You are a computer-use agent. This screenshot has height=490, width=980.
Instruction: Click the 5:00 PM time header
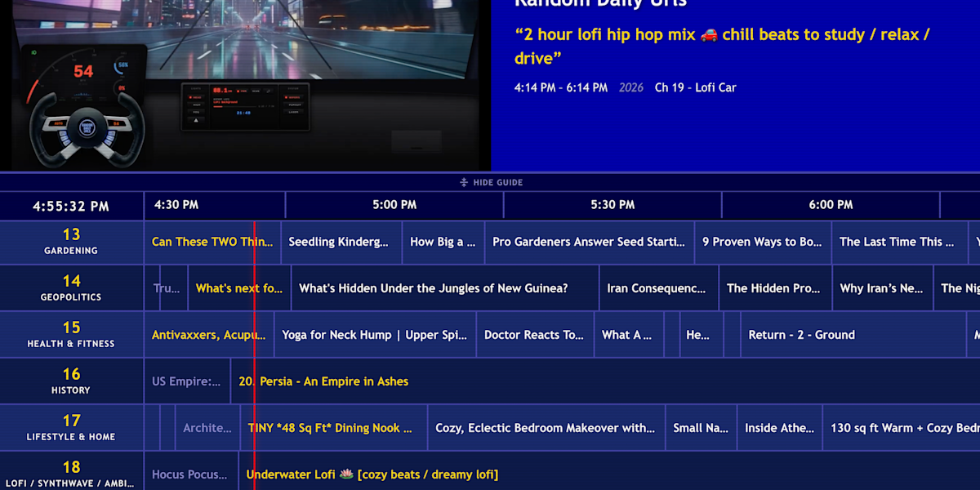tap(394, 205)
